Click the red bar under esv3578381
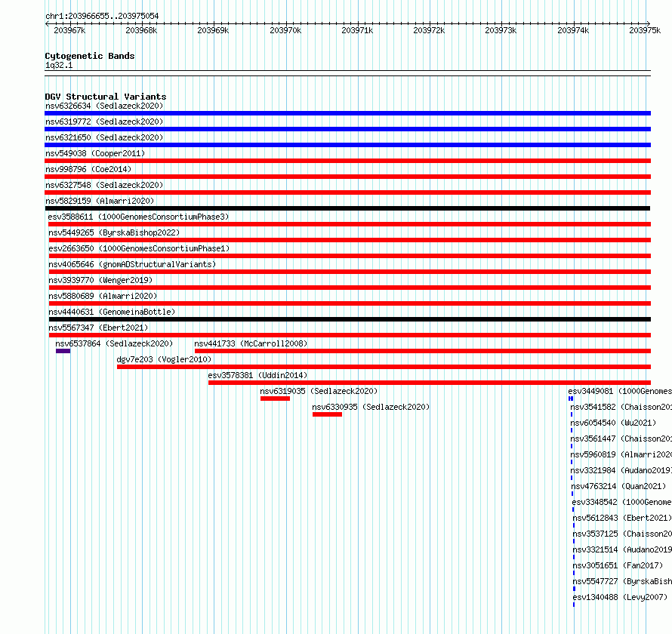 [430, 383]
